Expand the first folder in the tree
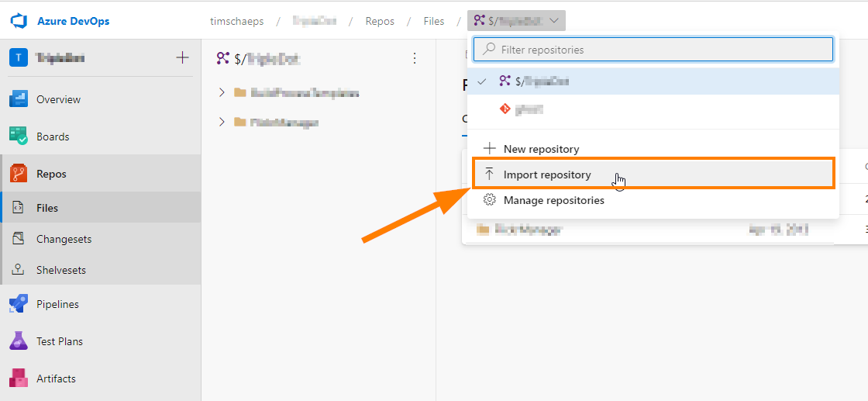The image size is (868, 401). 222,93
